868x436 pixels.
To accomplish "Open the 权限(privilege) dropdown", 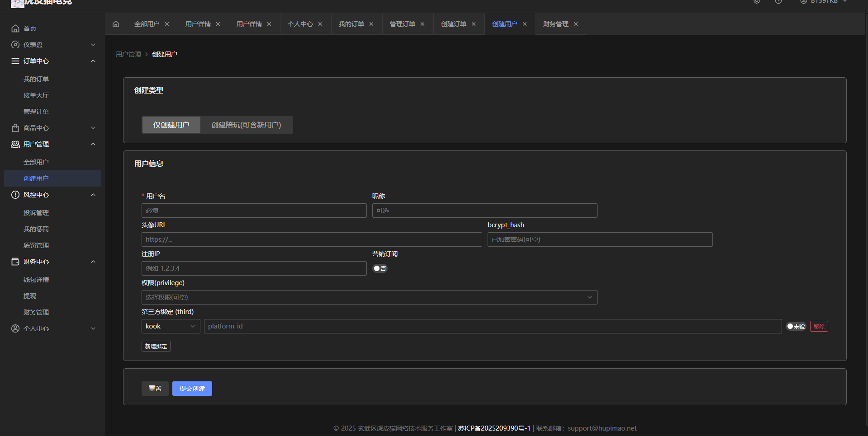I will [369, 297].
